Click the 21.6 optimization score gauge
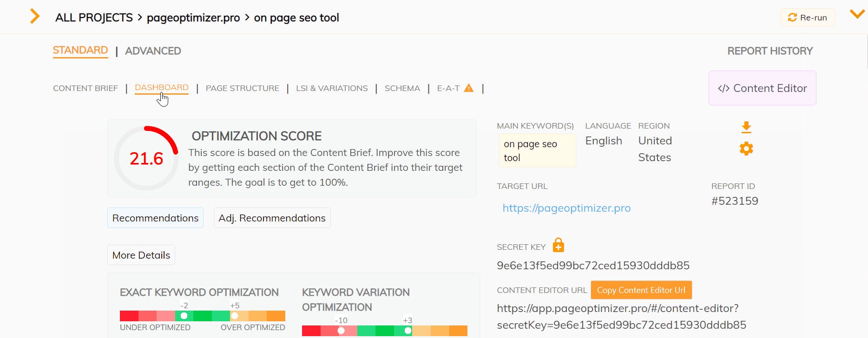 [x=146, y=158]
